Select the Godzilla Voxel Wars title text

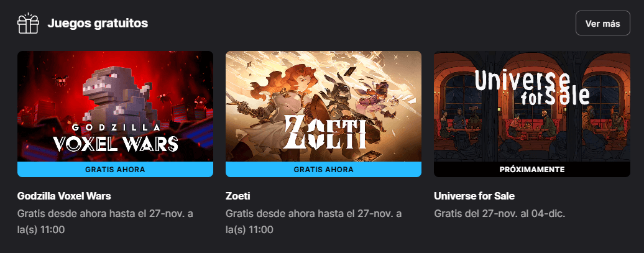[x=64, y=196]
